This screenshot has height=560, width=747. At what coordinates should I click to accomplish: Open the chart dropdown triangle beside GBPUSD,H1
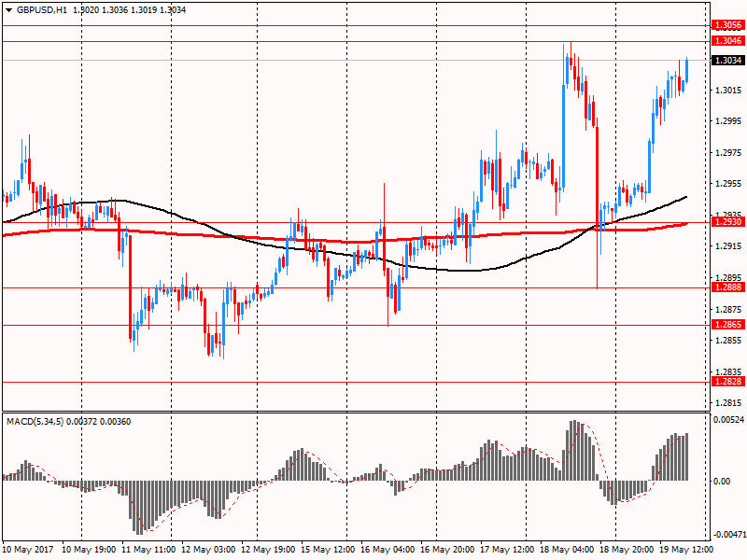pos(9,10)
